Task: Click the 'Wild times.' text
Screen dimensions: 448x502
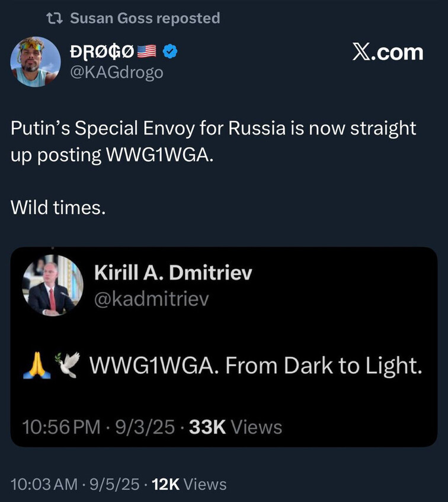Action: pyautogui.click(x=58, y=207)
